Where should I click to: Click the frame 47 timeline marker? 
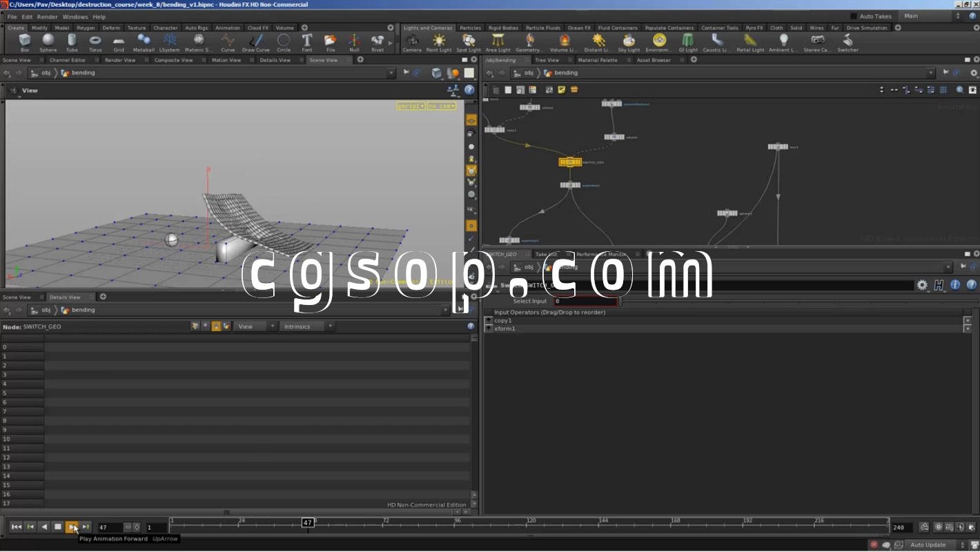tap(308, 523)
